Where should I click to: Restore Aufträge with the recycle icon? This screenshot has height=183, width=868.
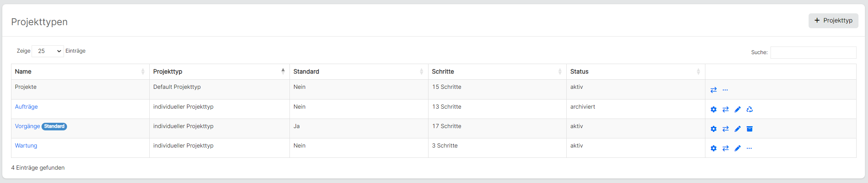[750, 109]
